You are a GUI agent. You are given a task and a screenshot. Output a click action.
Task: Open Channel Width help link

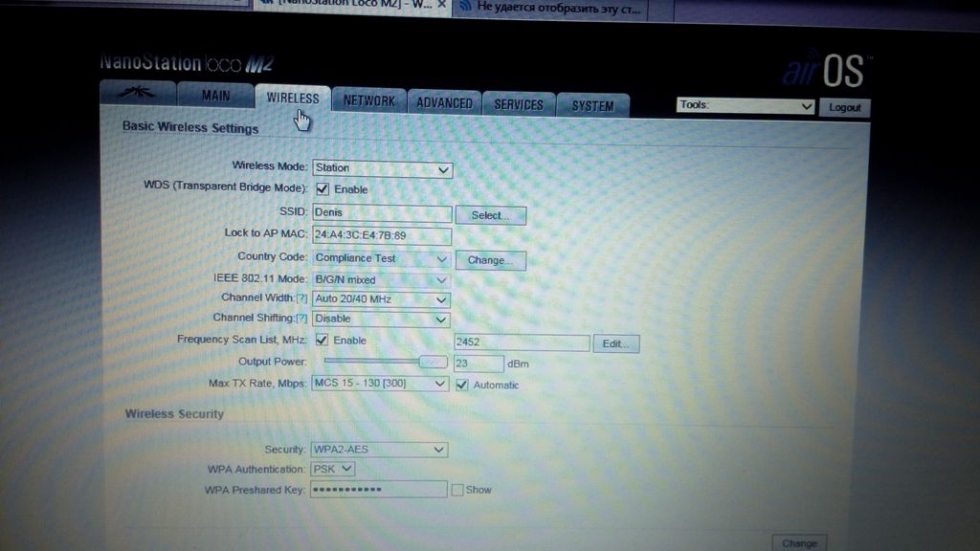(x=301, y=298)
